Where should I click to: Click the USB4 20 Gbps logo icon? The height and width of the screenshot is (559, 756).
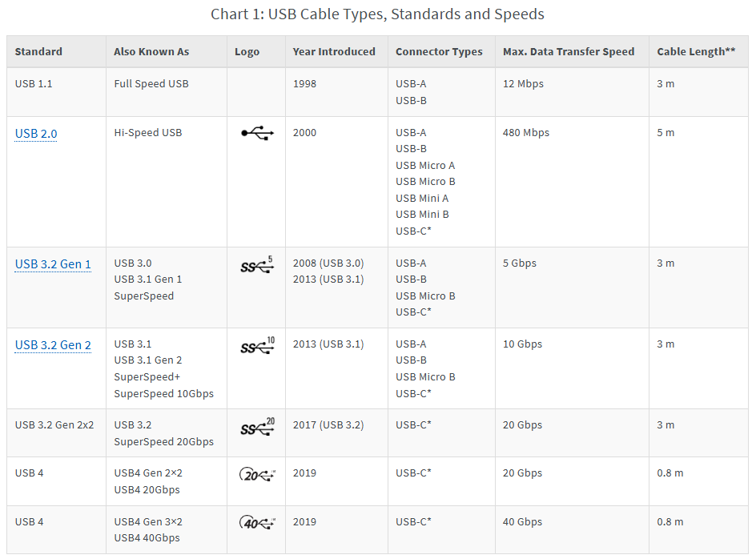257,474
